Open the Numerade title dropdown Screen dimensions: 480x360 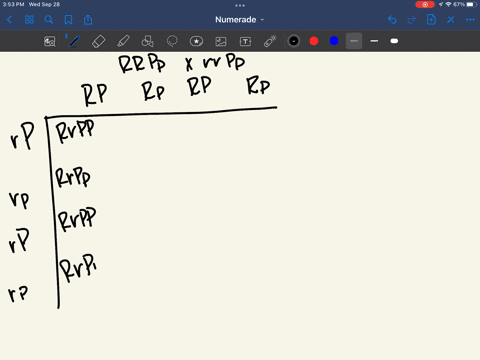239,20
